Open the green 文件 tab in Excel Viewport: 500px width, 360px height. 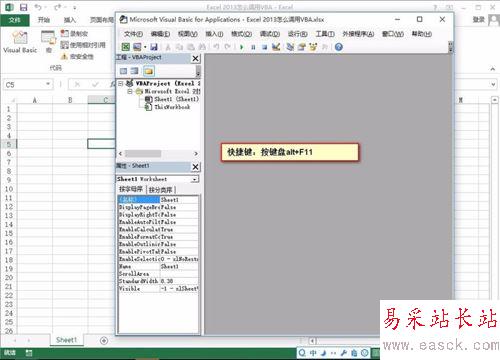pos(15,20)
